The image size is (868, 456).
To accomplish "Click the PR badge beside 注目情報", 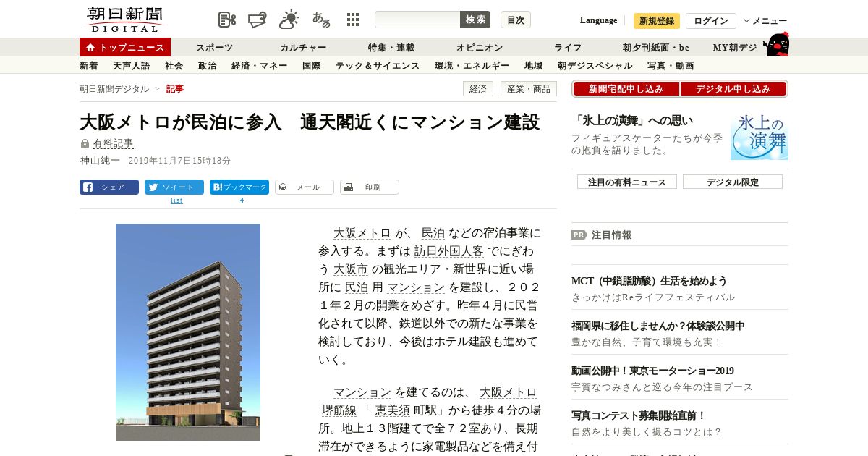I will [x=579, y=235].
